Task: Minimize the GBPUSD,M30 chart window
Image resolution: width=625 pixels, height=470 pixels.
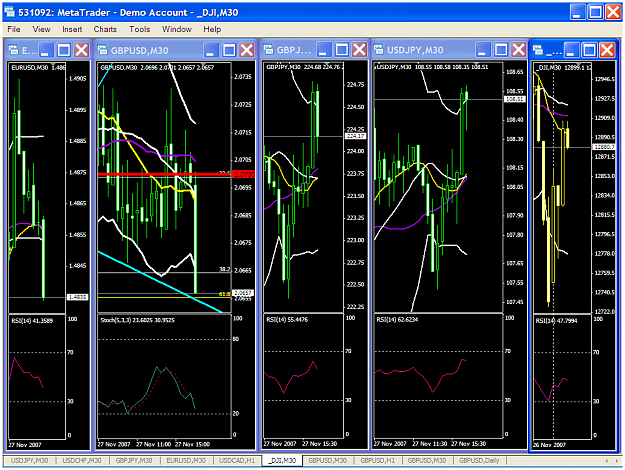Action: pyautogui.click(x=211, y=50)
